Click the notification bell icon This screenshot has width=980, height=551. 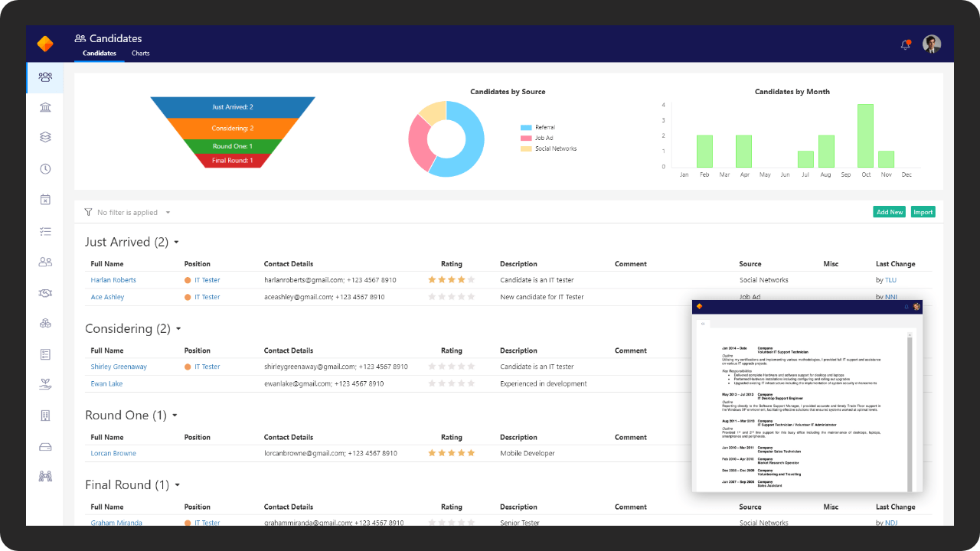click(905, 44)
